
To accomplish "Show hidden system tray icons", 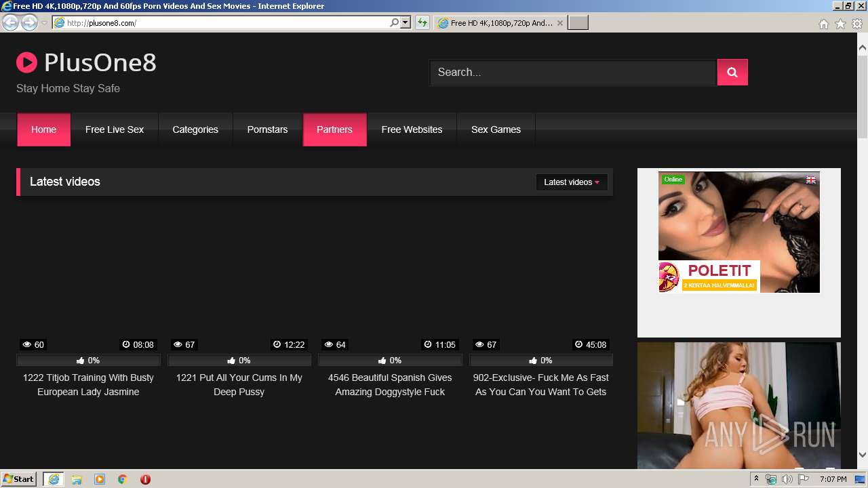I will pyautogui.click(x=756, y=479).
